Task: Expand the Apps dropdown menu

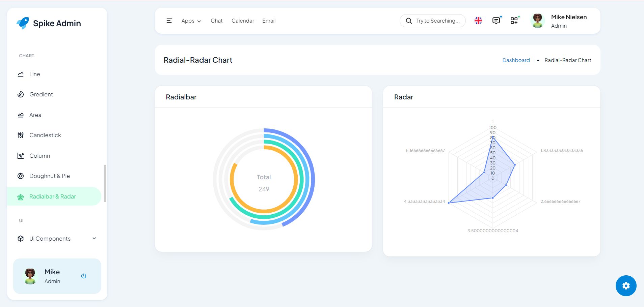Action: [191, 21]
